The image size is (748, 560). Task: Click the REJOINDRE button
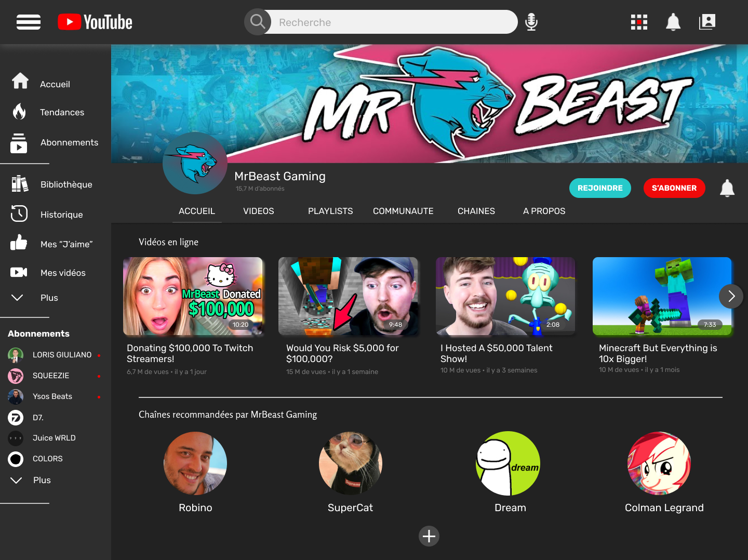click(600, 188)
